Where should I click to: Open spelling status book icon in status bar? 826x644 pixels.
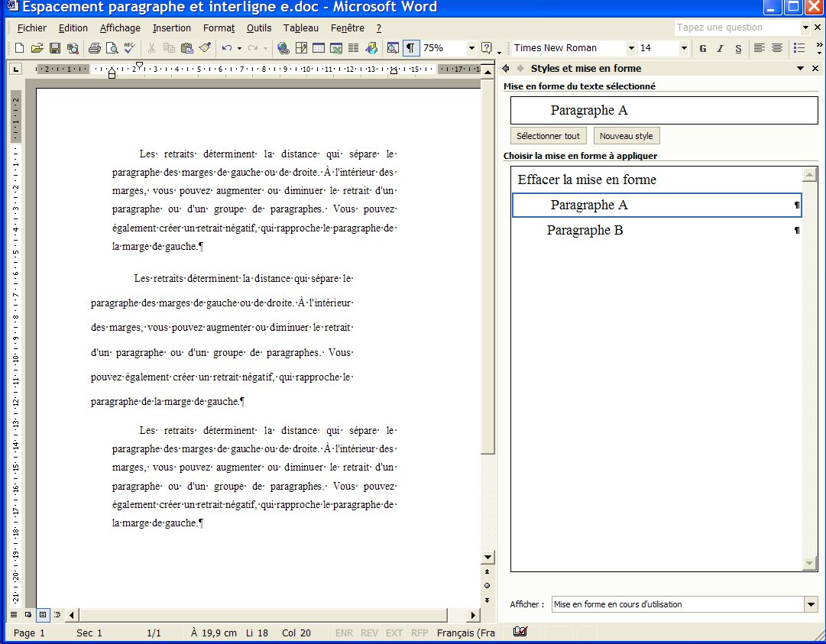coord(520,631)
